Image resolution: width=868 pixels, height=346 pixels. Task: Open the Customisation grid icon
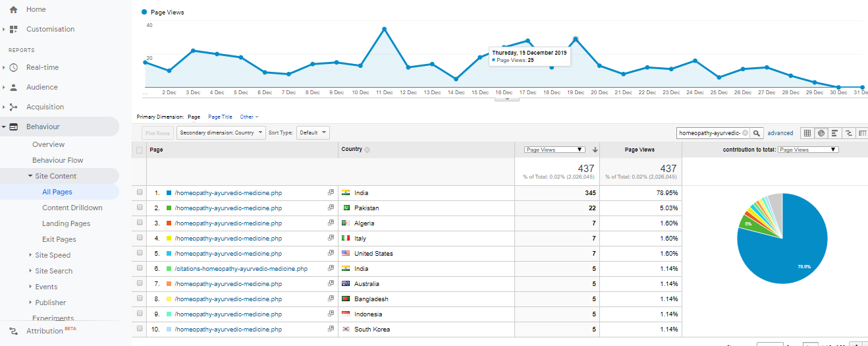click(13, 29)
